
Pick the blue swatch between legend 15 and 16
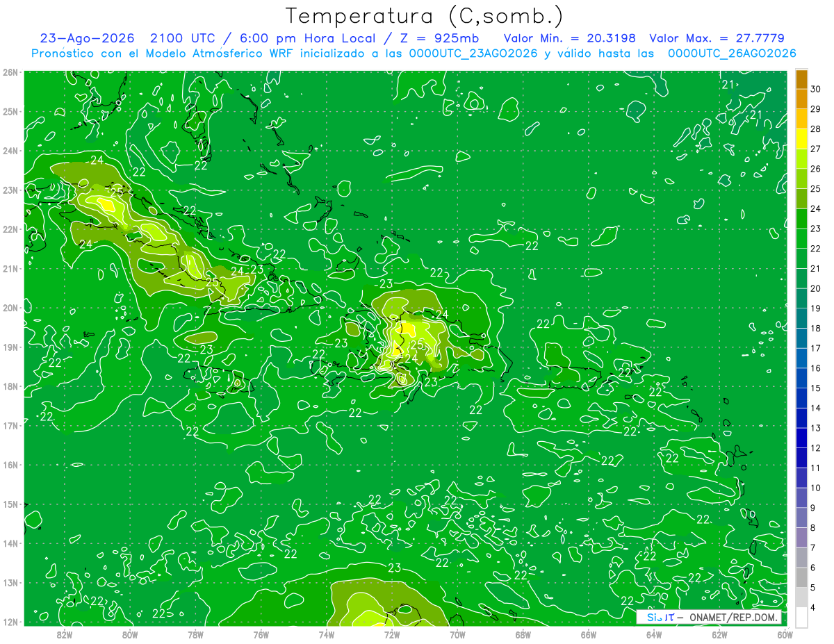pyautogui.click(x=801, y=377)
